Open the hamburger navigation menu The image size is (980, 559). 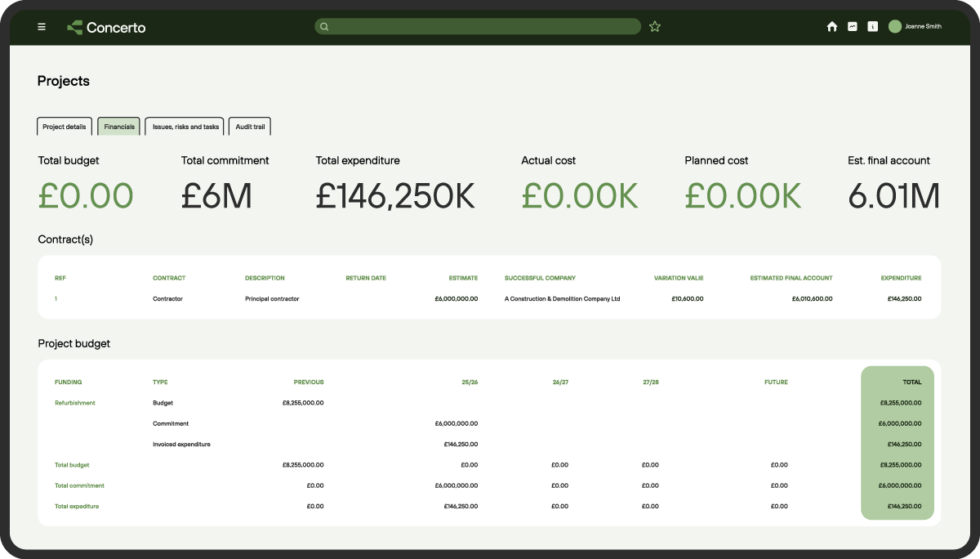tap(42, 26)
